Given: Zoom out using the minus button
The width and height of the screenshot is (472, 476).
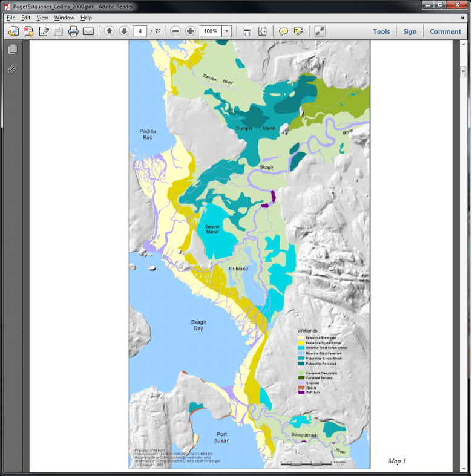Looking at the screenshot, I should [175, 31].
